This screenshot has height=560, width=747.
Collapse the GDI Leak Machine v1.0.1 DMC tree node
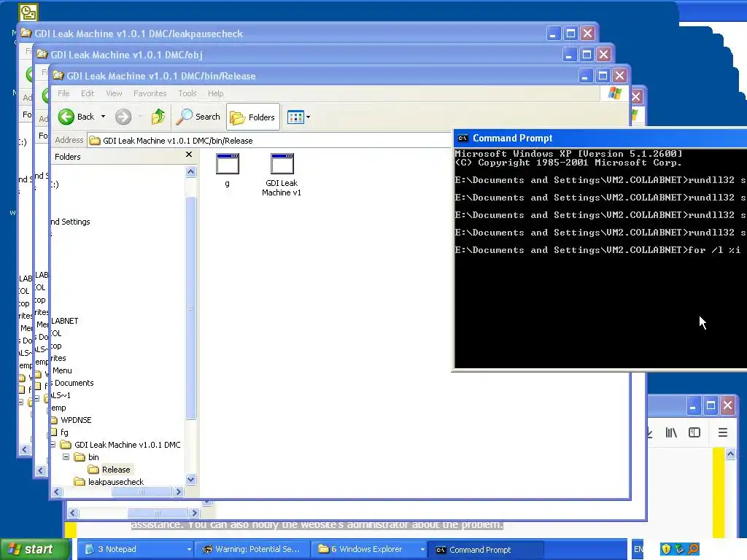pyautogui.click(x=53, y=444)
